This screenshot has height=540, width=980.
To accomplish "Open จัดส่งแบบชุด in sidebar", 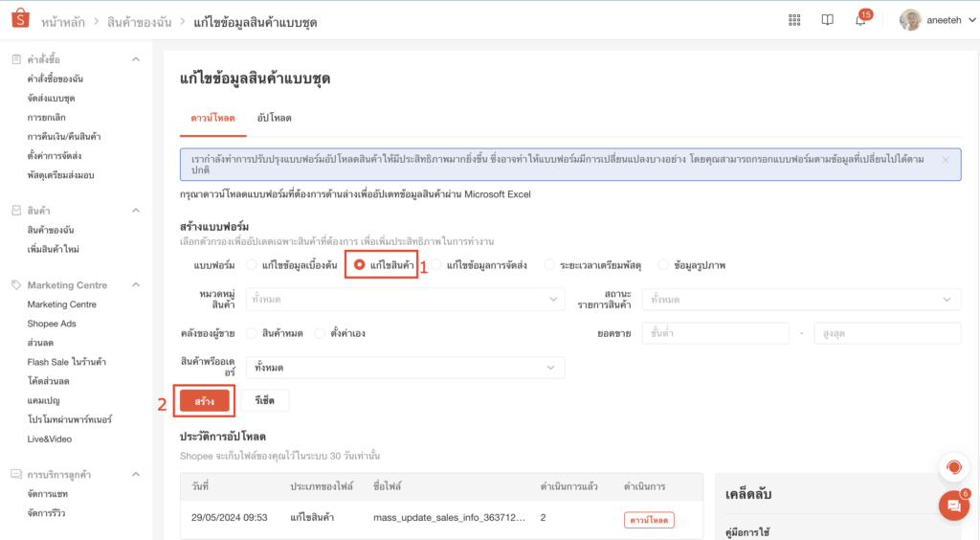I will [52, 98].
